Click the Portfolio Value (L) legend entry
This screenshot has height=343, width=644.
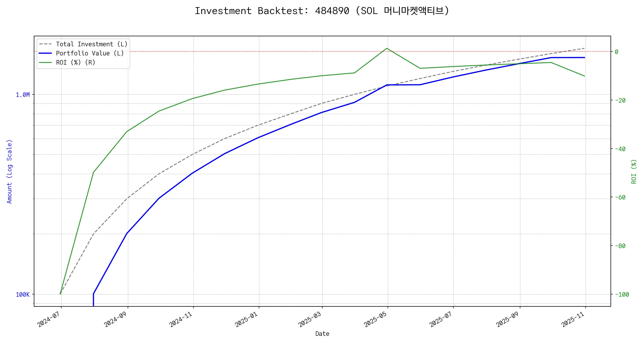click(90, 53)
